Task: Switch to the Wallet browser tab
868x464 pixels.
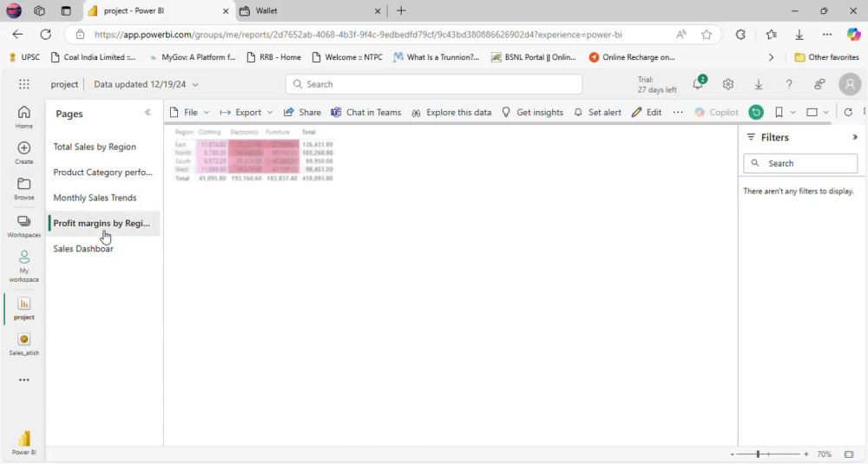Action: point(310,10)
